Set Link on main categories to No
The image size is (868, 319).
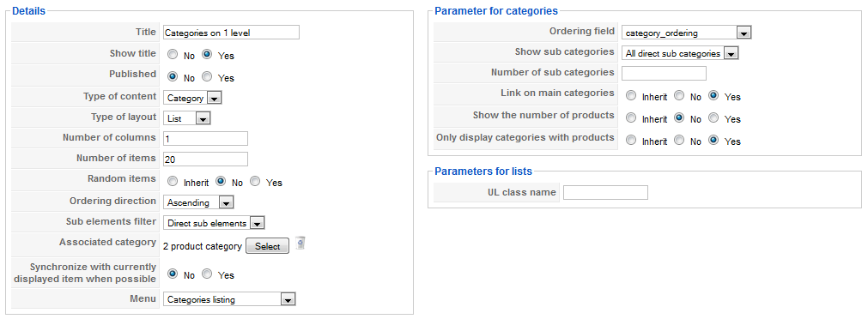679,96
